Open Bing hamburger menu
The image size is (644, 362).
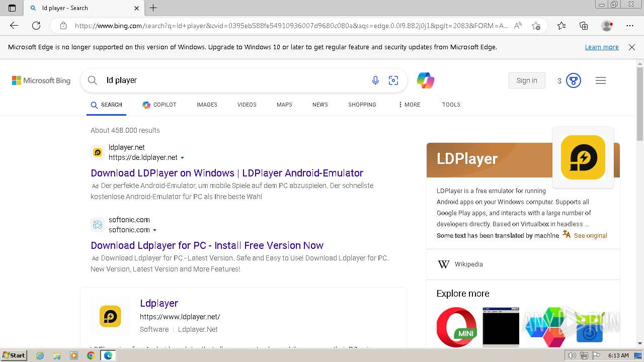tap(601, 80)
